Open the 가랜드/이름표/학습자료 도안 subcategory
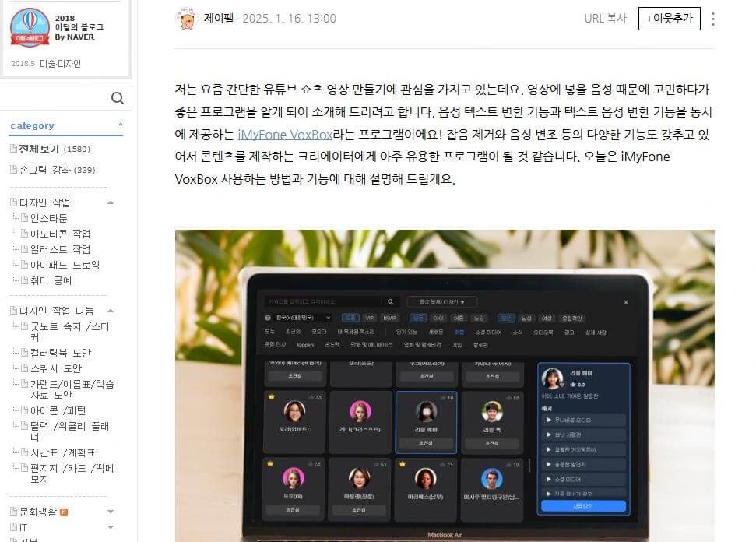 click(x=72, y=389)
